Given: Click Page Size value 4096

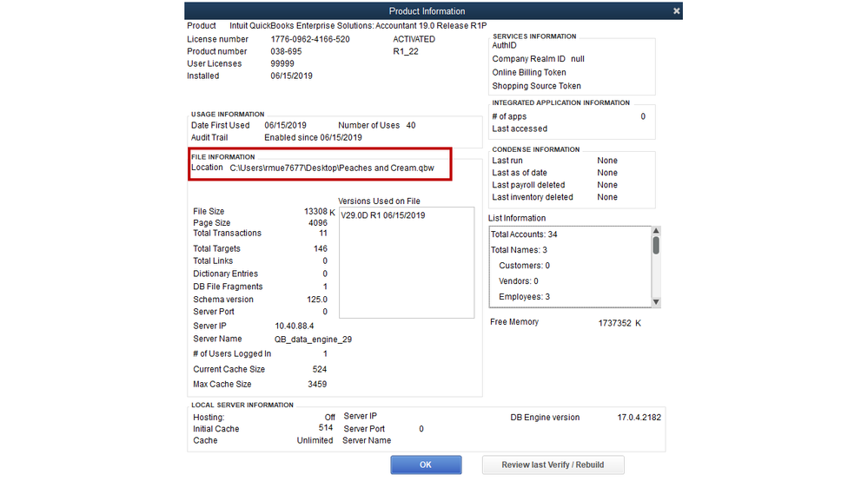Looking at the screenshot, I should point(318,223).
